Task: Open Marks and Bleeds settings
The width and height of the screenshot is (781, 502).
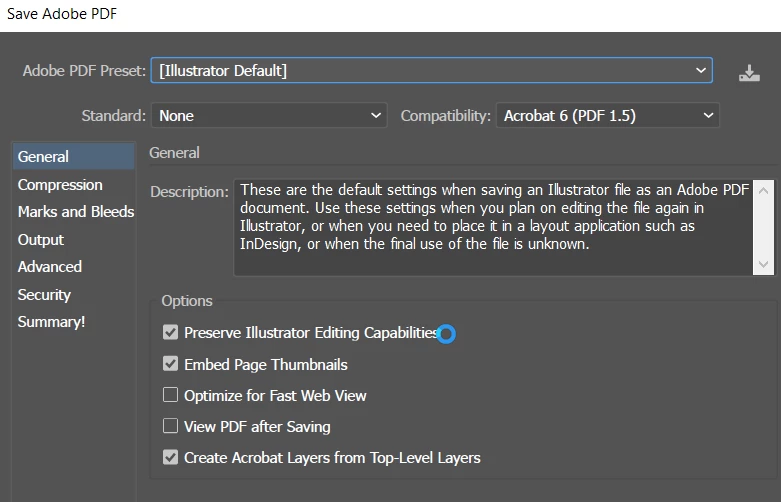Action: pyautogui.click(x=76, y=212)
